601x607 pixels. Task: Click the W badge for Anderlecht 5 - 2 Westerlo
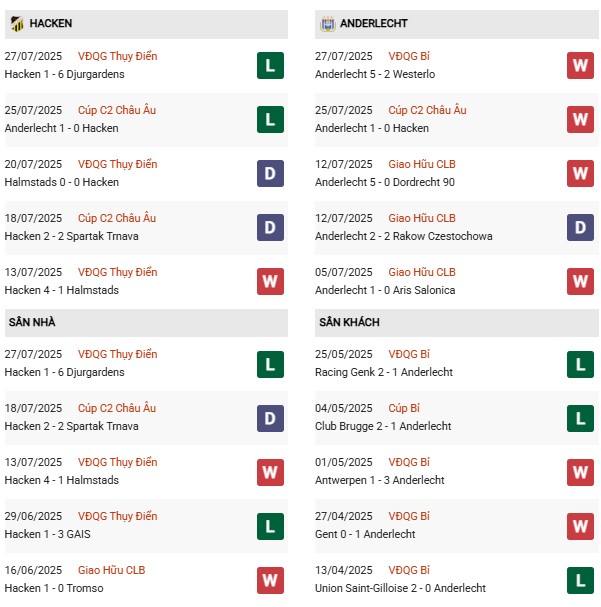[580, 66]
